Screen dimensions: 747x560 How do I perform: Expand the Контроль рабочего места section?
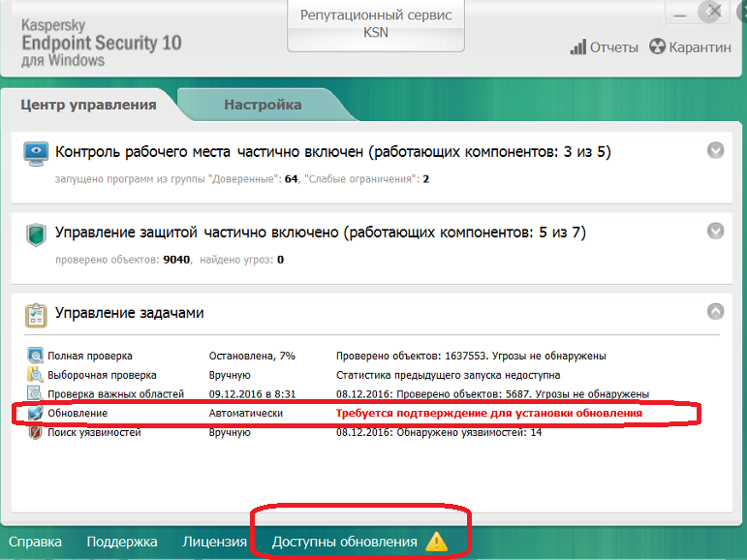click(716, 150)
